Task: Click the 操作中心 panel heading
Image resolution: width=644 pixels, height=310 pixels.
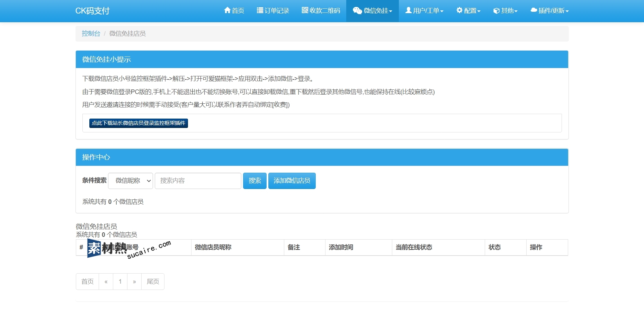Action: (x=322, y=157)
